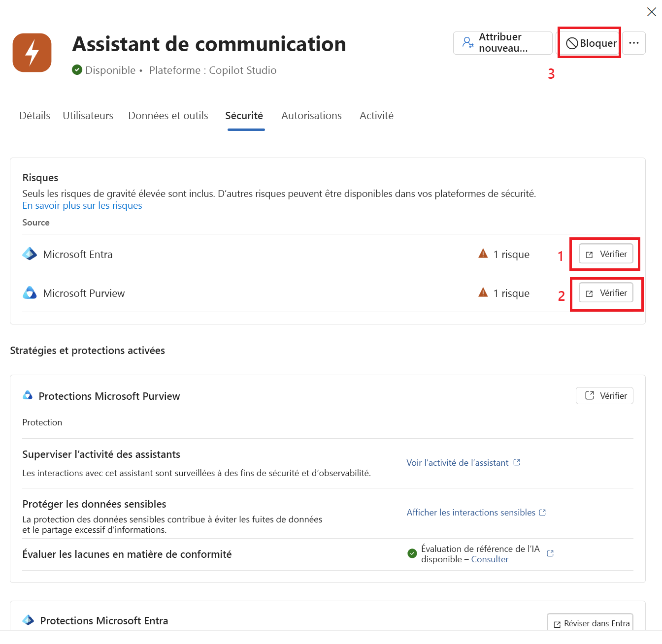Click Protéger les données sensibles heading
662x644 pixels.
(x=95, y=504)
